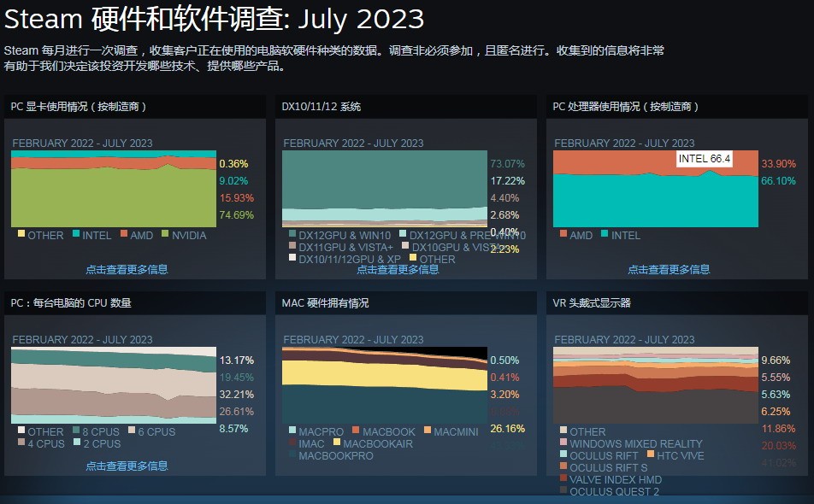Click the 26.16% value in Mac chart
This screenshot has width=814, height=504.
click(x=507, y=428)
